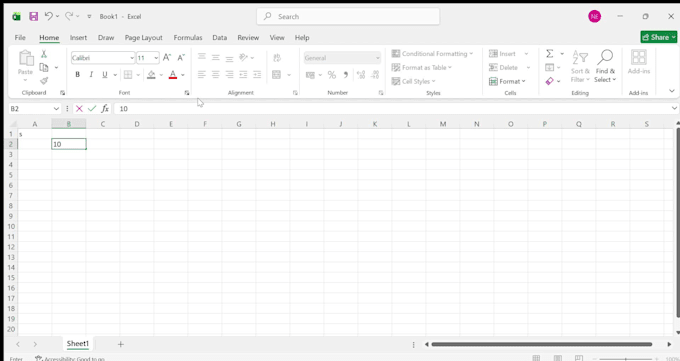
Task: Add a new sheet with plus button
Action: [x=121, y=344]
